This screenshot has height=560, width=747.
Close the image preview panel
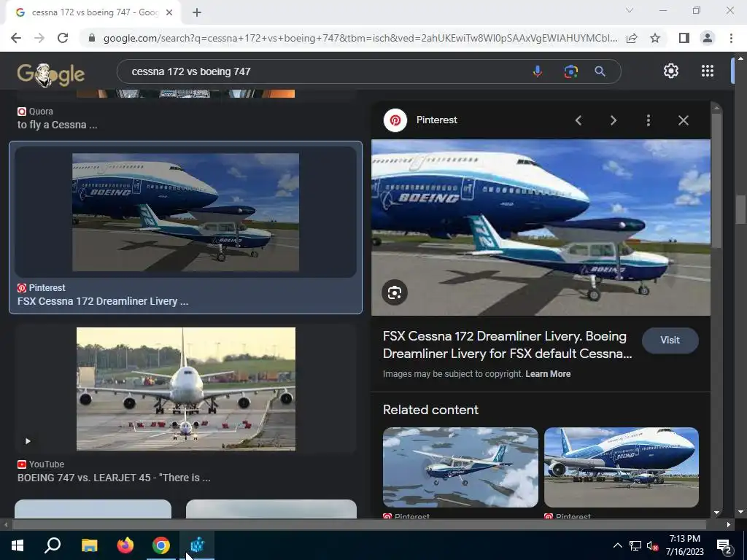(x=683, y=120)
